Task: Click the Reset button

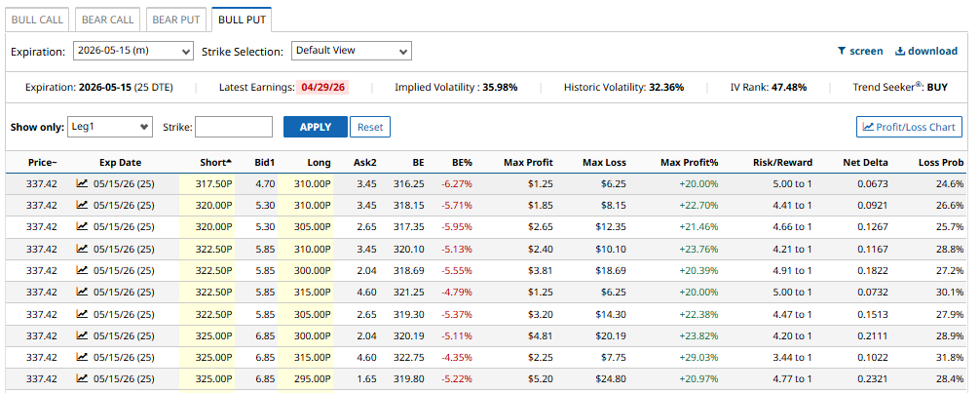Action: coord(370,127)
